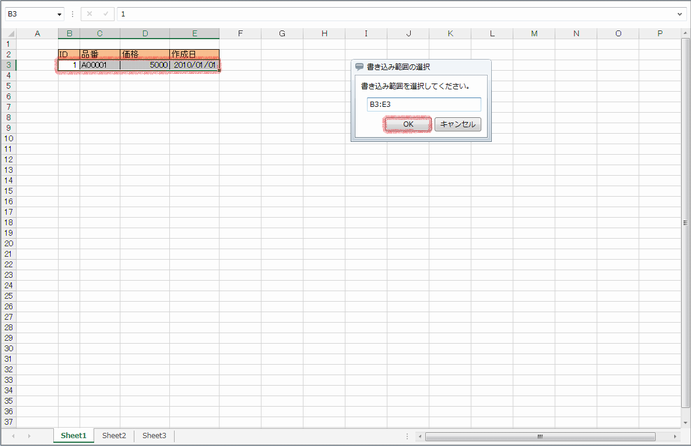Switch to the Sheet3 tab
This screenshot has height=446, width=691.
click(154, 436)
